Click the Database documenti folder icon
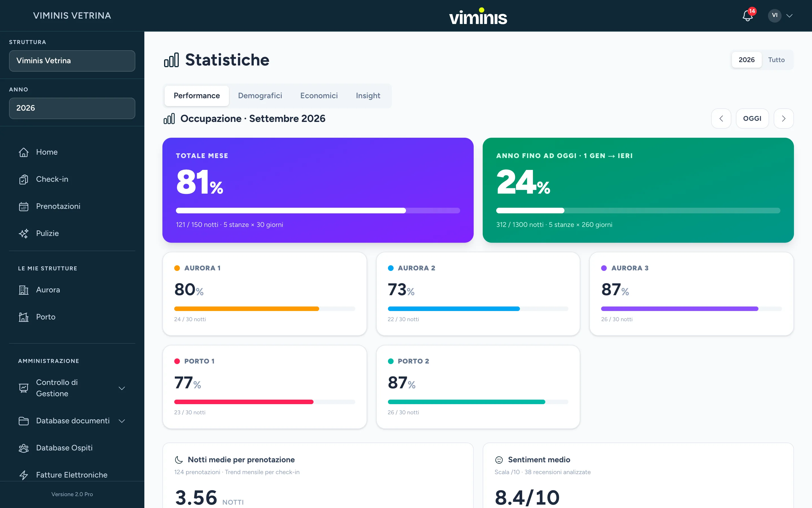The height and width of the screenshot is (508, 812). pyautogui.click(x=23, y=421)
